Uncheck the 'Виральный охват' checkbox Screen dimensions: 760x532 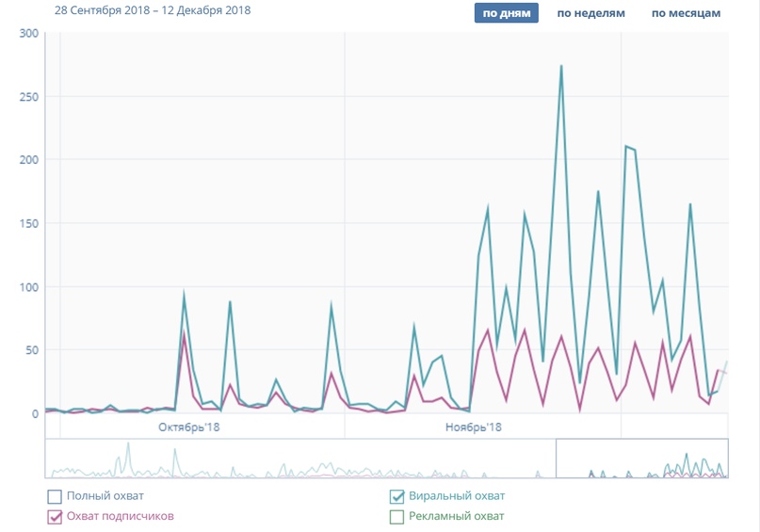tap(397, 496)
